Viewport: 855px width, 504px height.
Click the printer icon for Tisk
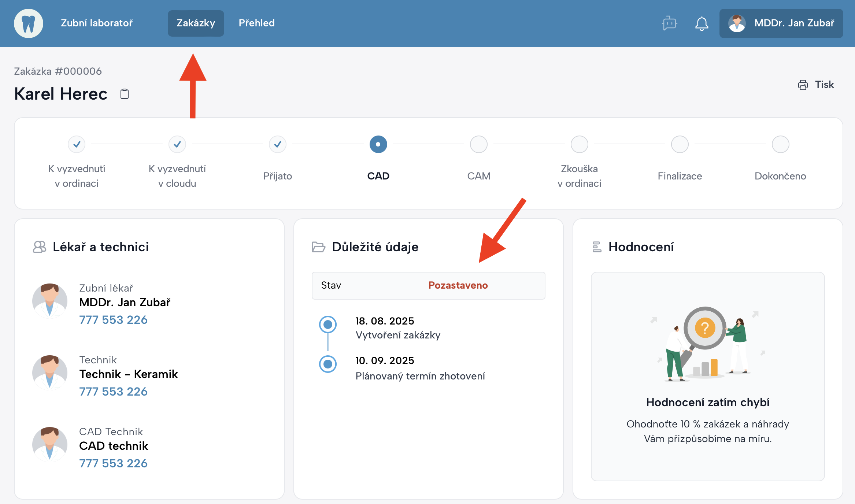[803, 85]
